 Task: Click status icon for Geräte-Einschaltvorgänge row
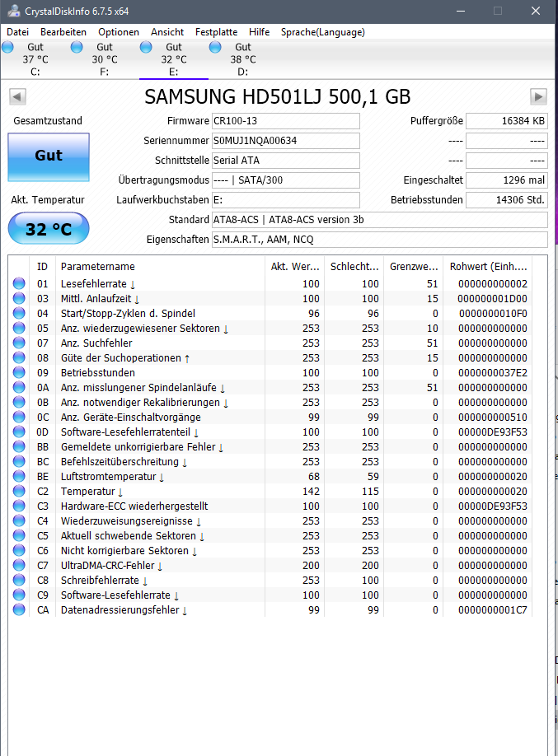pyautogui.click(x=19, y=417)
